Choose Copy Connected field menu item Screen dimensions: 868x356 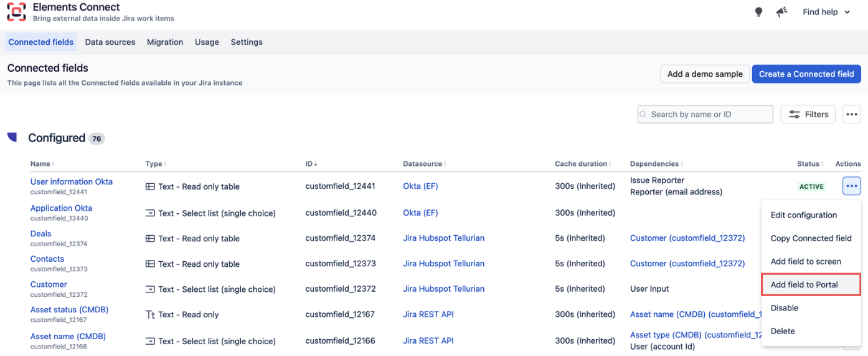pyautogui.click(x=811, y=238)
